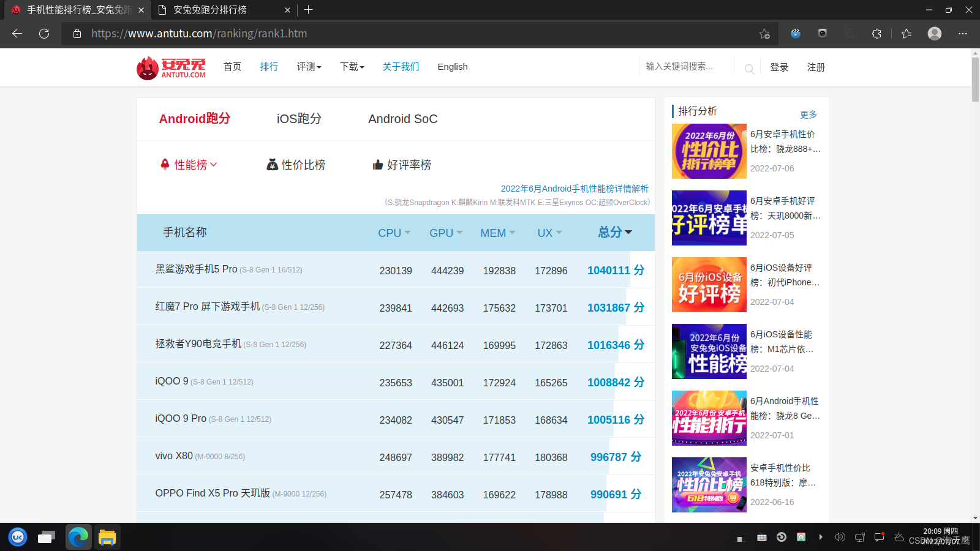Open 6月安卓手机好评榜 thumbnail
Screen dimensions: 980x551
[709, 218]
